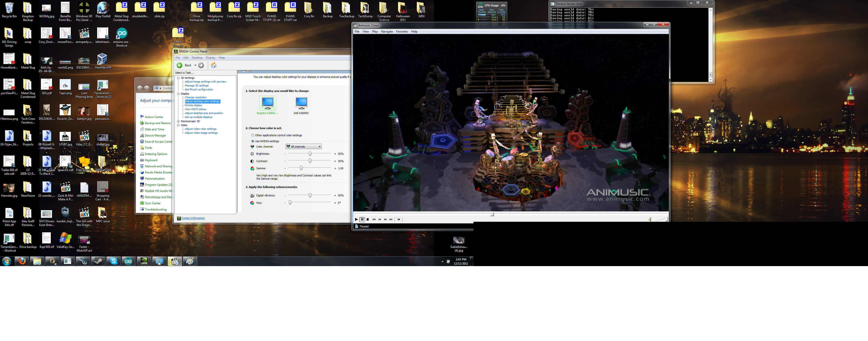Open the Recycle Bin desktop icon
Image resolution: width=868 pixels, height=341 pixels.
pos(9,10)
